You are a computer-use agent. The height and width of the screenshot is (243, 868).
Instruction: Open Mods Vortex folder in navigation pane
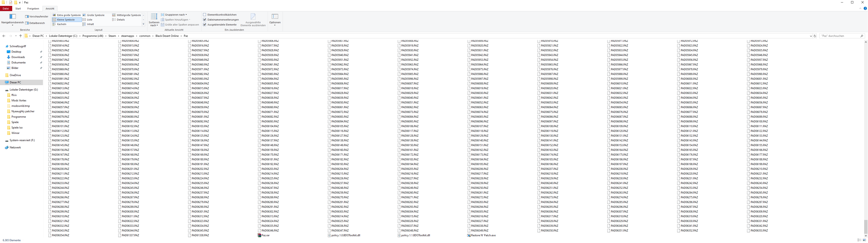pos(19,100)
